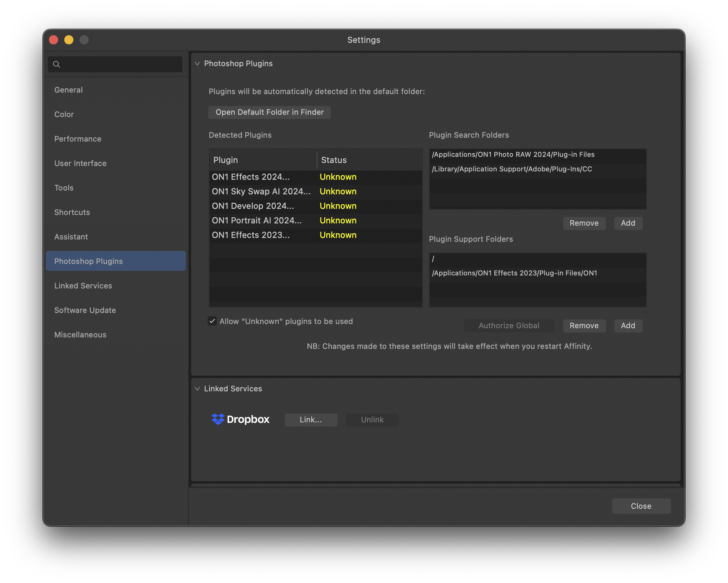
Task: Select ON1 Develop 2024 plugin row
Action: [x=315, y=206]
